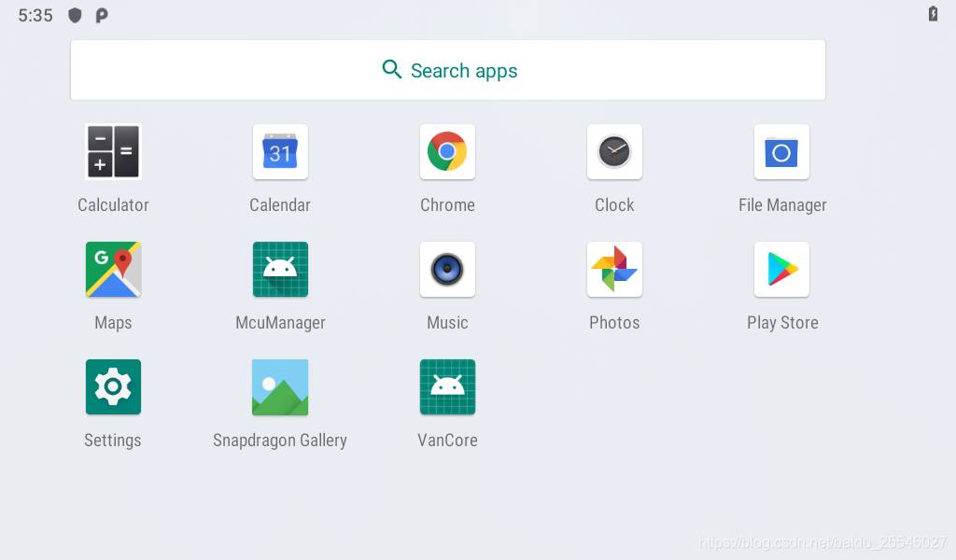Screen dimensions: 956x560
Task: Tap the shield status bar icon
Action: click(x=75, y=15)
